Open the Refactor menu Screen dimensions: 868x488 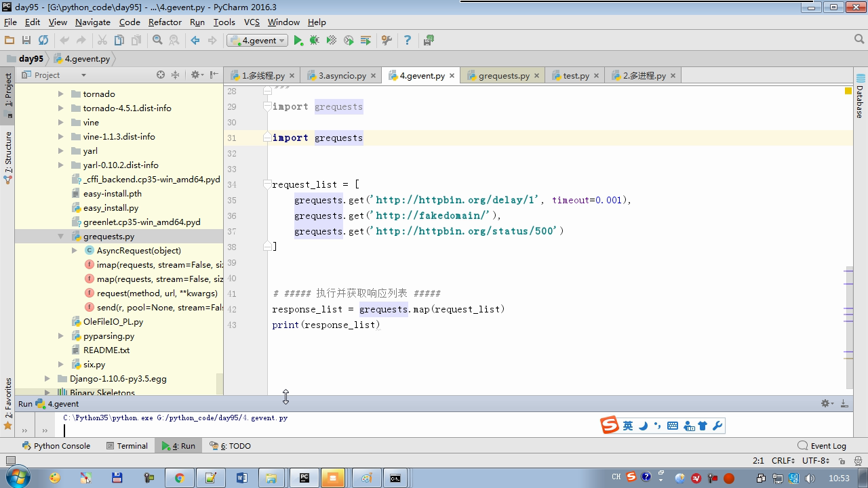(x=165, y=22)
